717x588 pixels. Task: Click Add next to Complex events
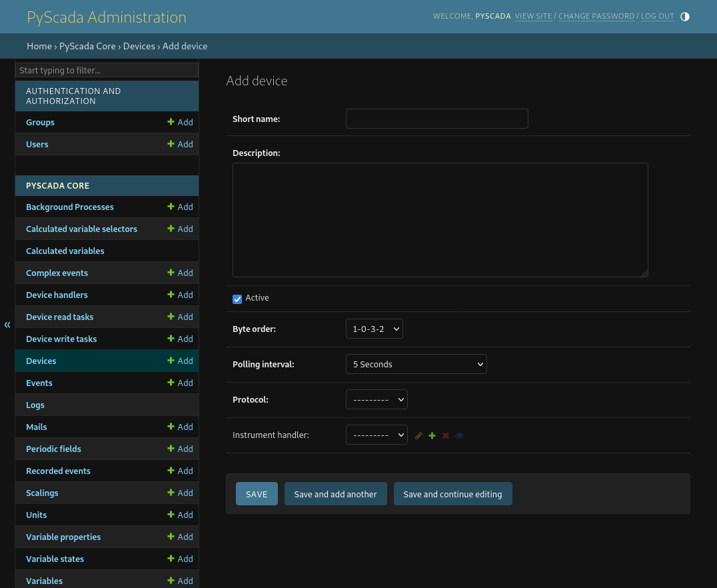click(180, 273)
